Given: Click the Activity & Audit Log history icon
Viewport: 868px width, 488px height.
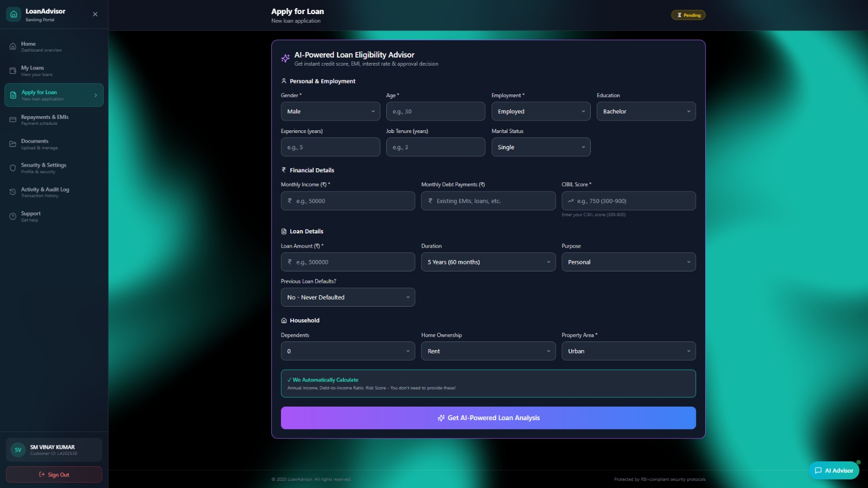Looking at the screenshot, I should 12,192.
